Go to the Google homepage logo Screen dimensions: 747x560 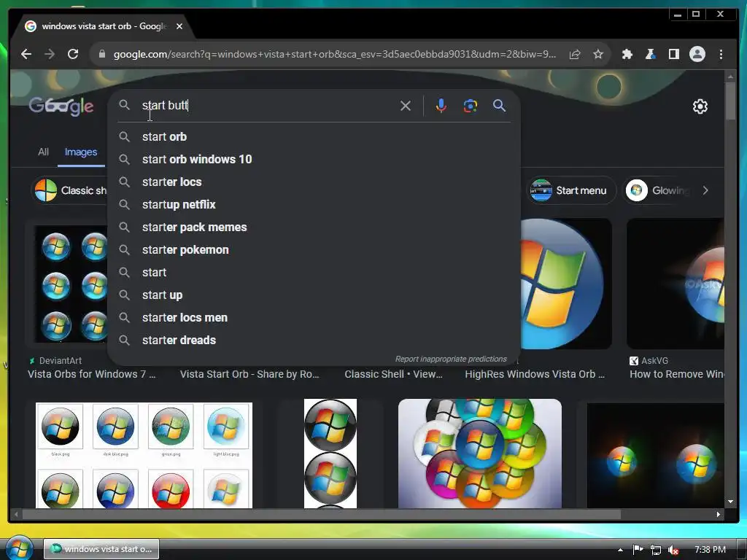click(61, 106)
